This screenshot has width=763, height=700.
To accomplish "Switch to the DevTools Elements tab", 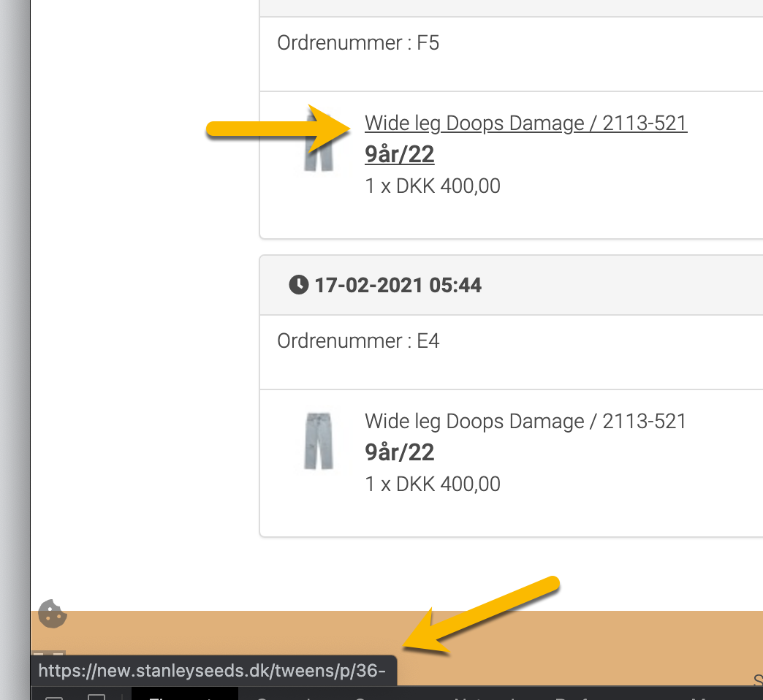I will point(185,696).
